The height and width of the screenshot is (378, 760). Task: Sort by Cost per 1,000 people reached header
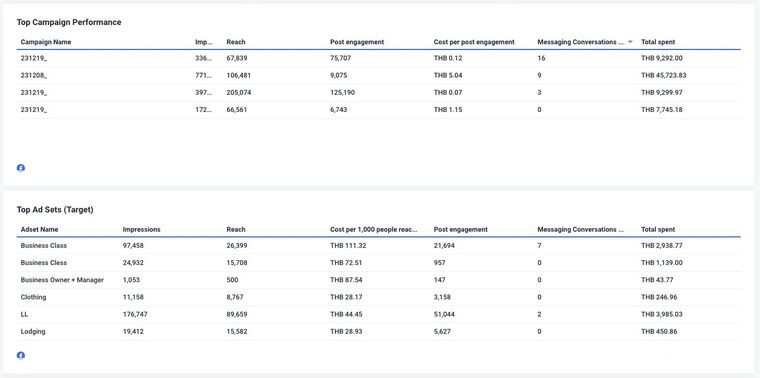[374, 230]
